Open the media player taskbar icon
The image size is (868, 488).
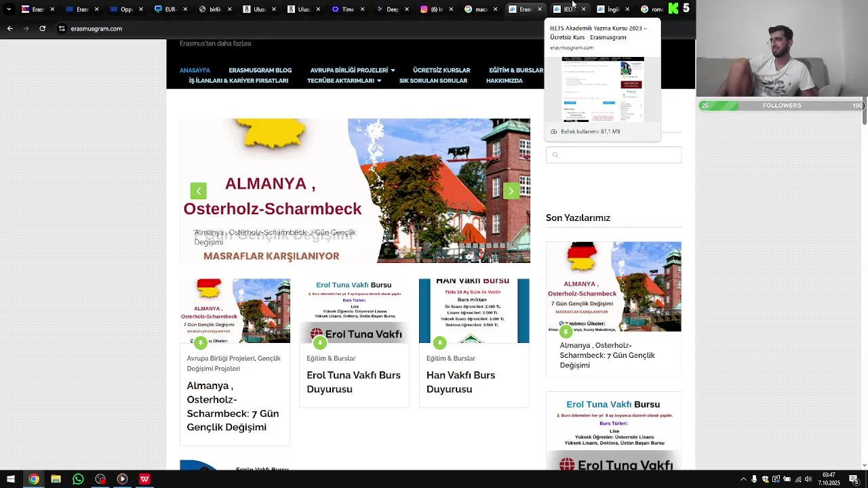122,479
